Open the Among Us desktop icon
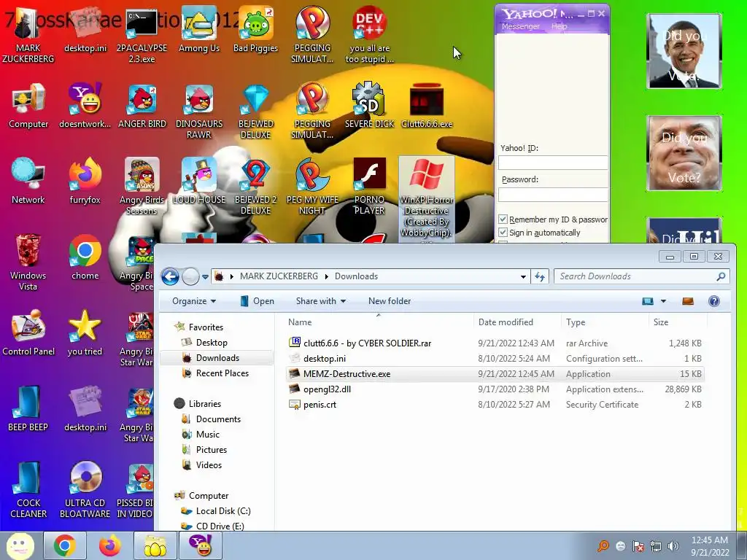The height and width of the screenshot is (560, 747). click(x=198, y=29)
